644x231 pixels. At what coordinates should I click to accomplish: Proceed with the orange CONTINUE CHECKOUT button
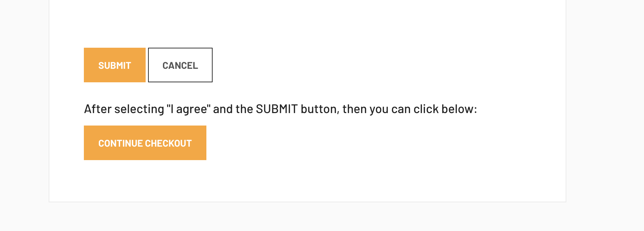pos(145,143)
